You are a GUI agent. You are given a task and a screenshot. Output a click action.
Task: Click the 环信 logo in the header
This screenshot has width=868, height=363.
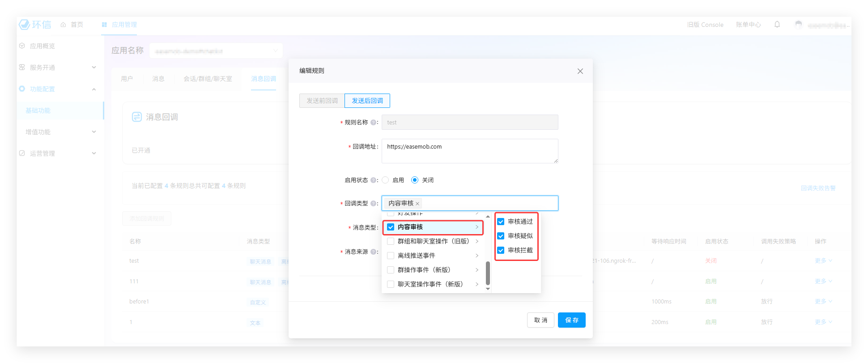[35, 25]
